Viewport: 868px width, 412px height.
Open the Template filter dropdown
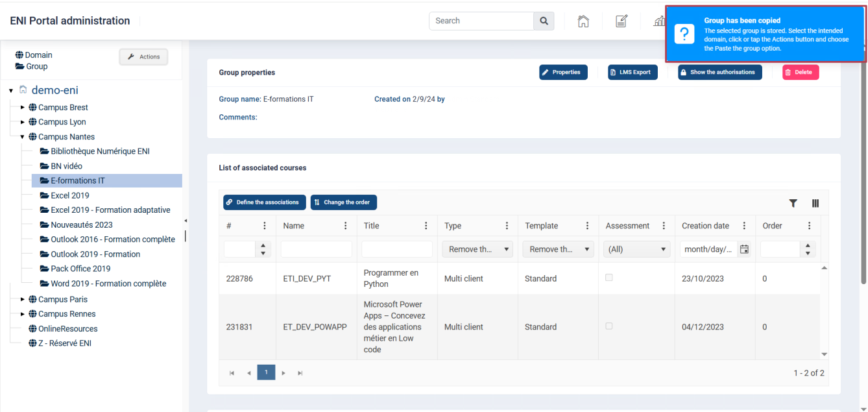click(x=558, y=249)
